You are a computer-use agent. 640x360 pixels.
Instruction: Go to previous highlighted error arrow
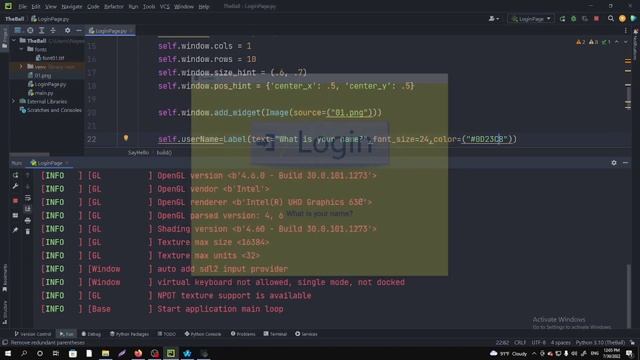pos(617,42)
